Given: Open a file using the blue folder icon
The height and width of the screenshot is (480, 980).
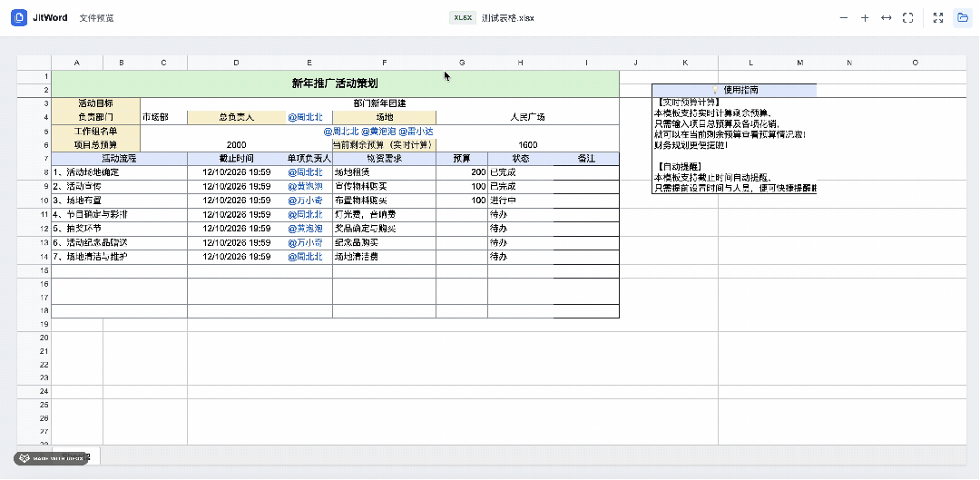Looking at the screenshot, I should point(962,18).
